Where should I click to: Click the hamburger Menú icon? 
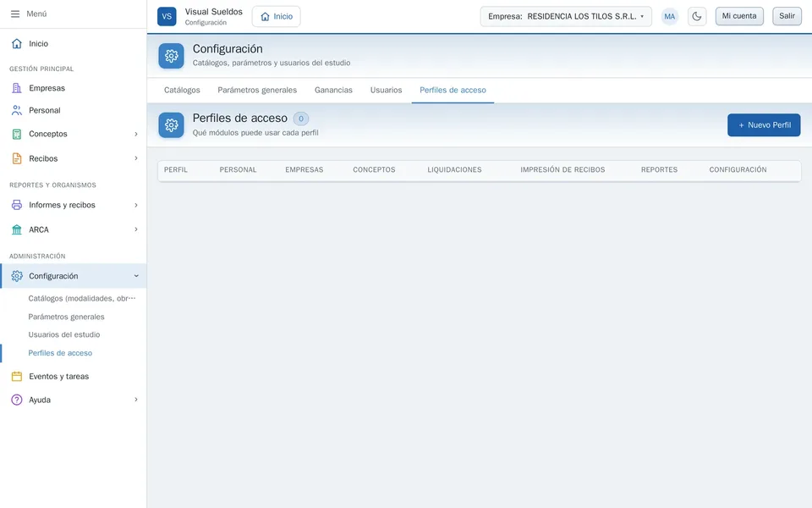15,14
